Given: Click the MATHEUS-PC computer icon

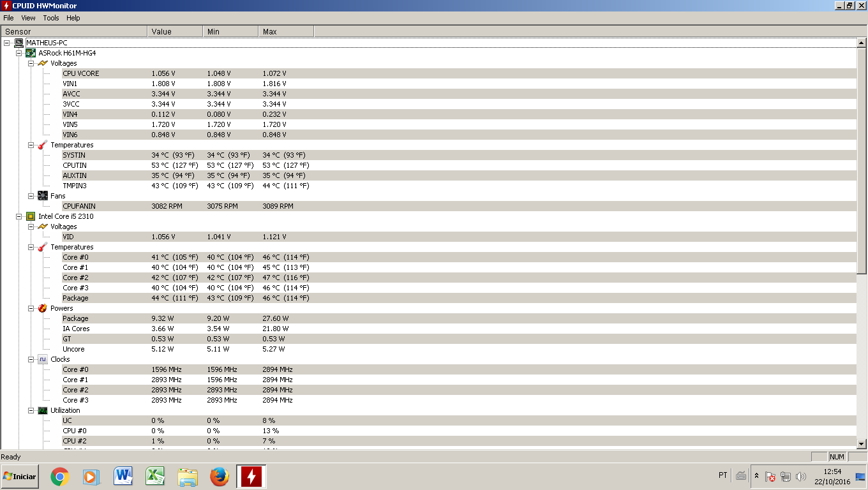Looking at the screenshot, I should pyautogui.click(x=19, y=43).
